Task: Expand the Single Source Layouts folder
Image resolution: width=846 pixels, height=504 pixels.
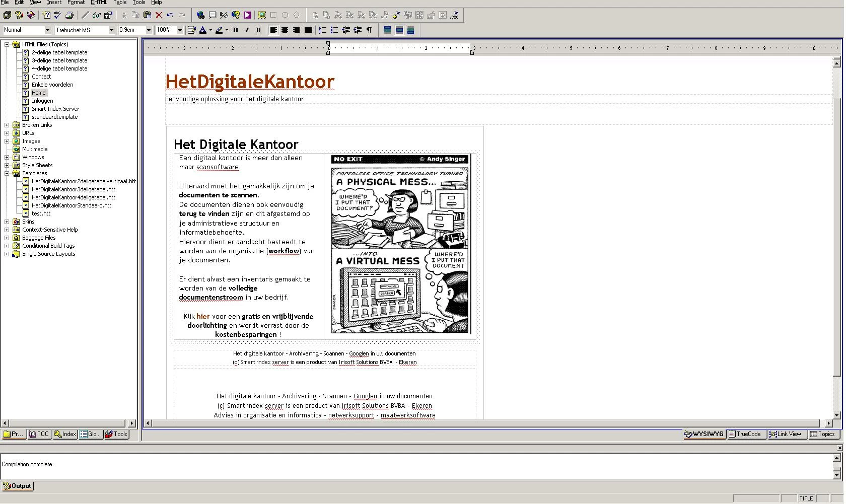Action: point(7,254)
